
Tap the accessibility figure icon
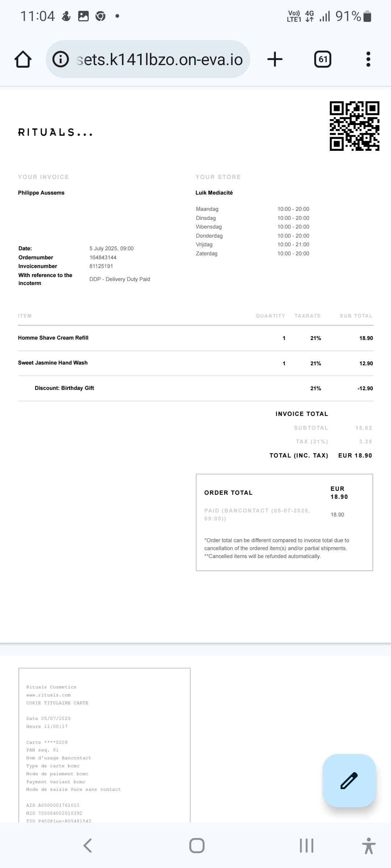pos(369,846)
